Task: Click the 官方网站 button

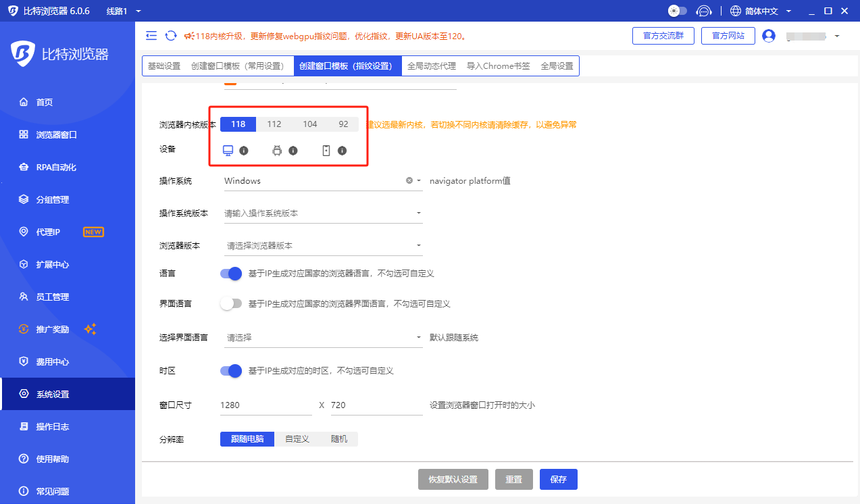Action: pyautogui.click(x=728, y=36)
